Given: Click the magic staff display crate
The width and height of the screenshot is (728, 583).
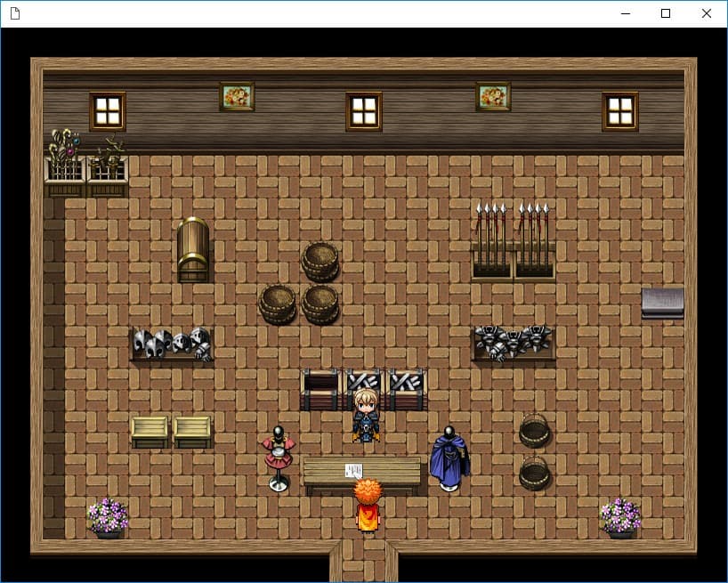Looking at the screenshot, I should point(65,163).
